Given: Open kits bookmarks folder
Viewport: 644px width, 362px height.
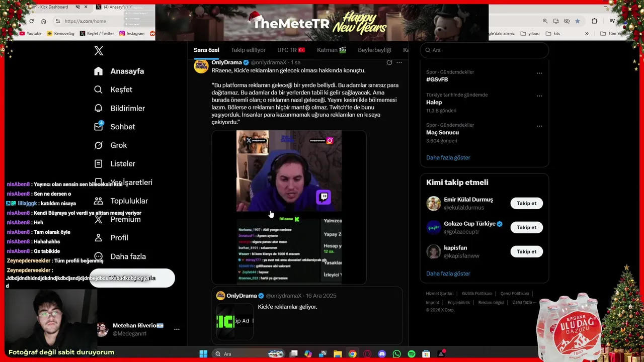Looking at the screenshot, I should click(x=552, y=34).
